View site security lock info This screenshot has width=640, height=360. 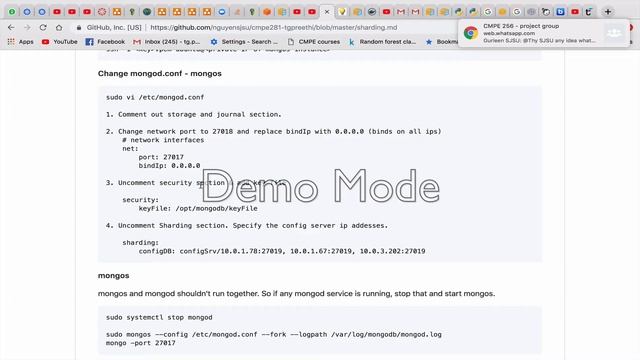coord(79,27)
